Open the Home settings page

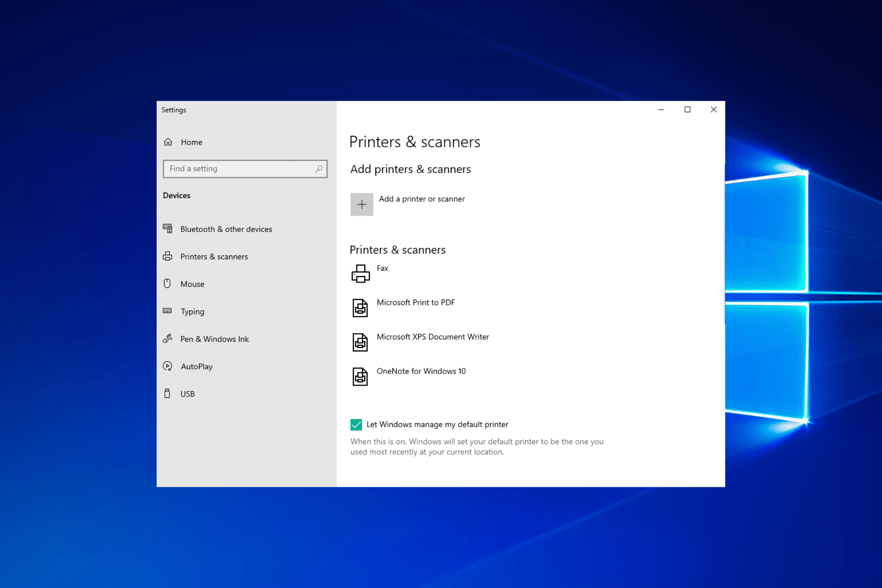pos(191,142)
